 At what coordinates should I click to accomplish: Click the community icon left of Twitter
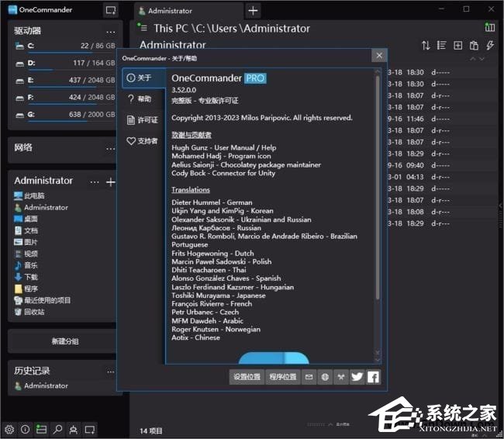pos(341,377)
